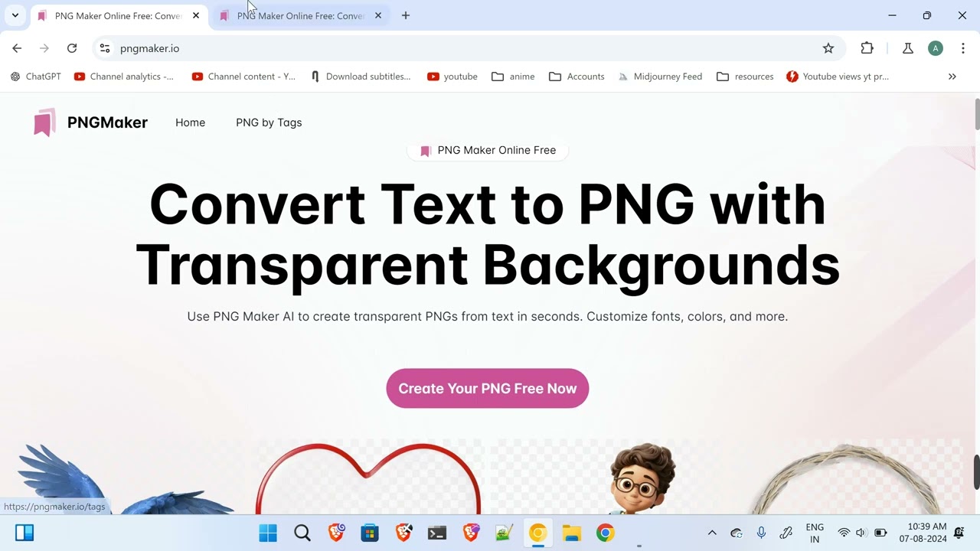Launch the terminal from the taskbar
The width and height of the screenshot is (980, 551).
pyautogui.click(x=436, y=532)
